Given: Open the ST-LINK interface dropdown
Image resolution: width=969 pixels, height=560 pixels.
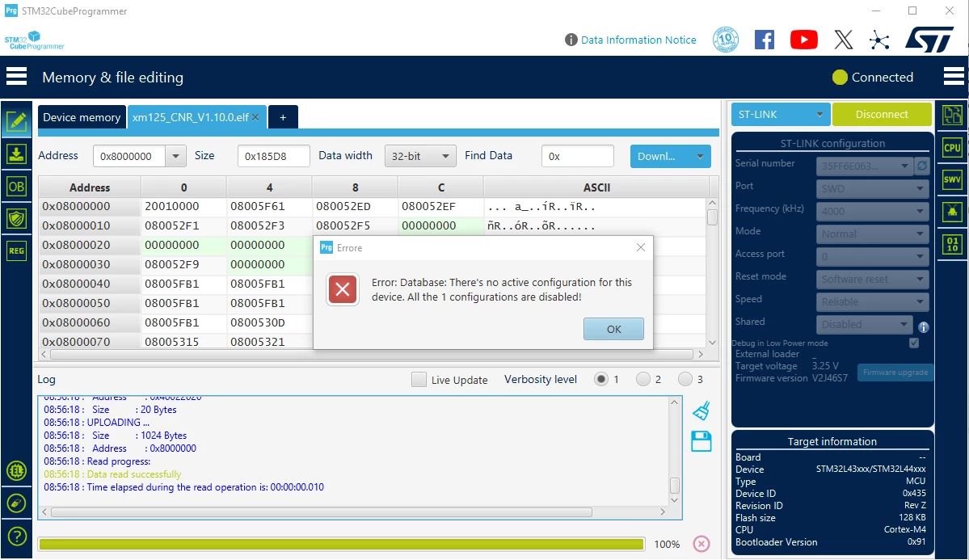Looking at the screenshot, I should coord(781,115).
